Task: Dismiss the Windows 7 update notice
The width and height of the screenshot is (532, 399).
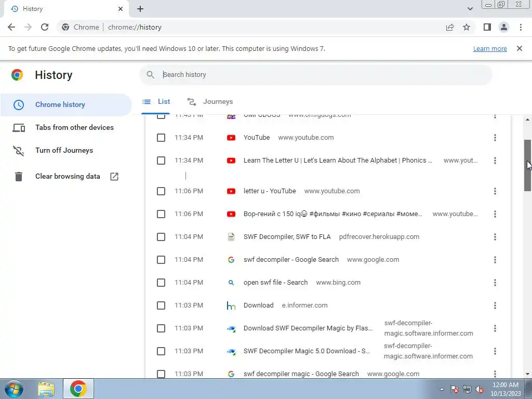Action: pos(520,48)
